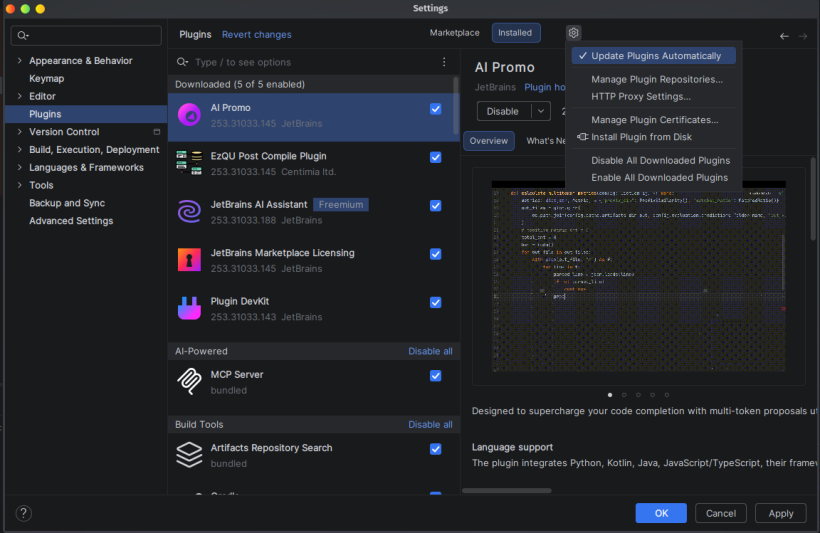Viewport: 820px width, 533px height.
Task: Uncheck the MCP Server checkbox
Action: pos(435,376)
